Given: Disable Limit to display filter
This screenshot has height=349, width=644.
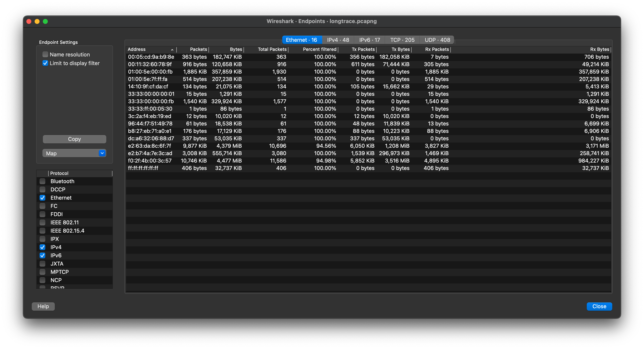Looking at the screenshot, I should 45,63.
